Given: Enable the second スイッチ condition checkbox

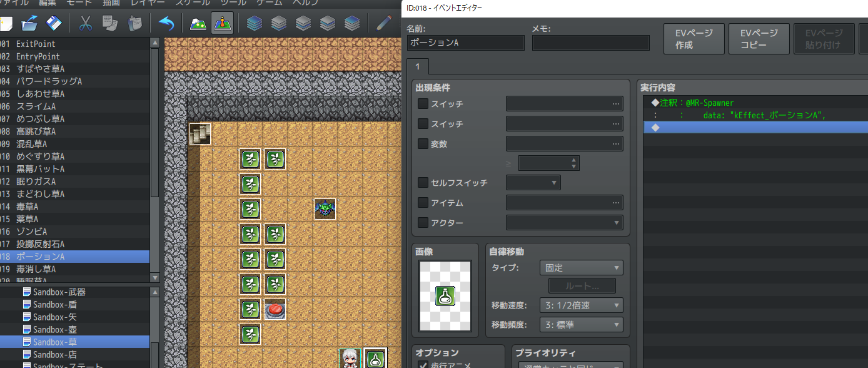Looking at the screenshot, I should click(x=423, y=124).
